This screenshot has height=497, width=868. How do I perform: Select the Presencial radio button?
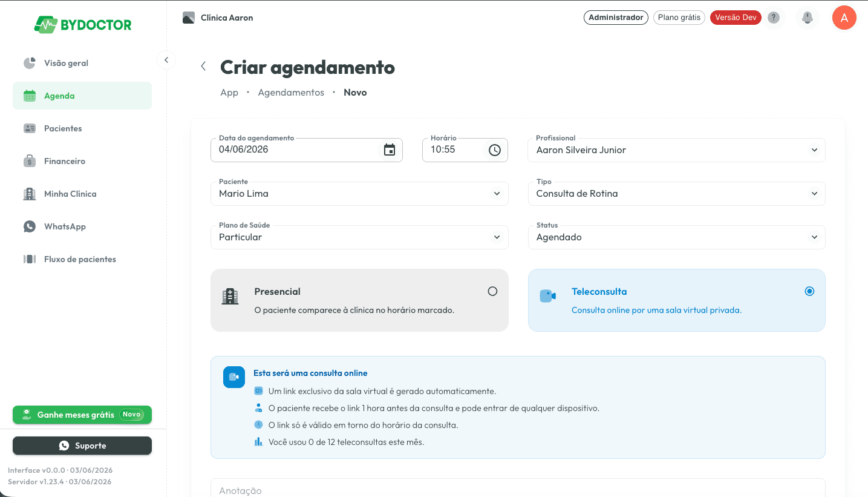click(x=492, y=291)
